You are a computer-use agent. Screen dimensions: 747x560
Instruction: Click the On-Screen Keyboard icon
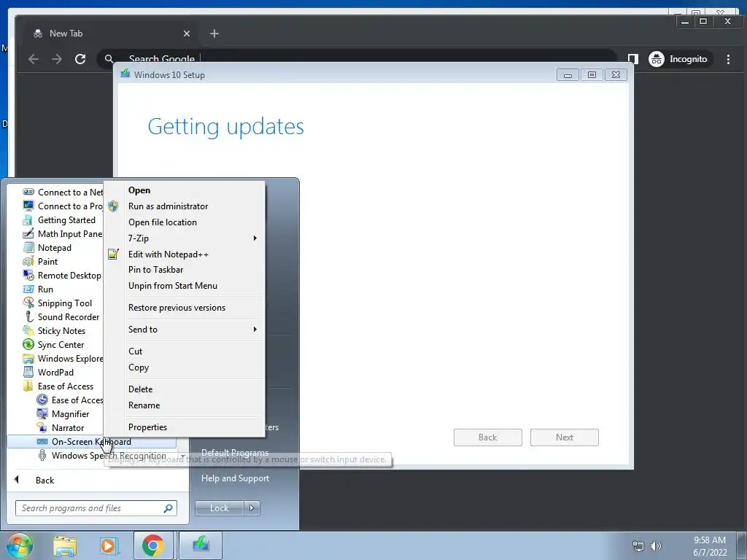pyautogui.click(x=42, y=441)
